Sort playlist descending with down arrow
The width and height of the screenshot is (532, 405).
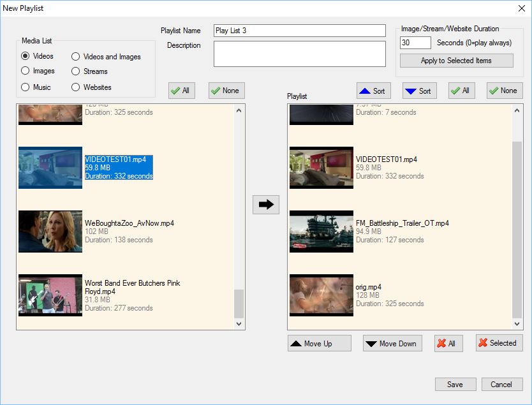(x=419, y=91)
